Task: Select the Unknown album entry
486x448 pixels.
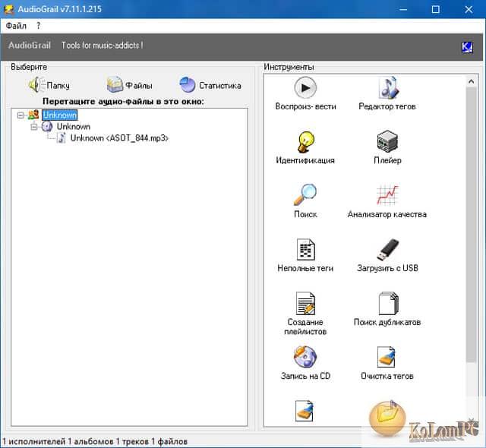Action: point(74,126)
